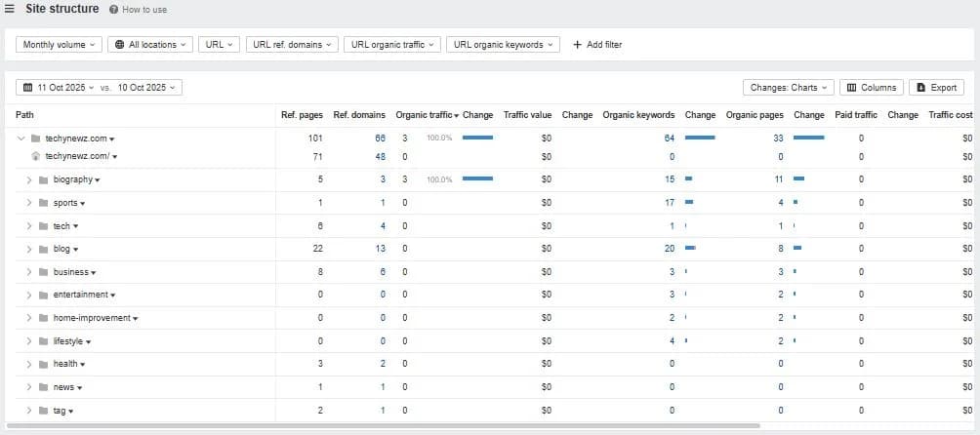The image size is (980, 435).
Task: Expand the biography folder
Action: 28,179
